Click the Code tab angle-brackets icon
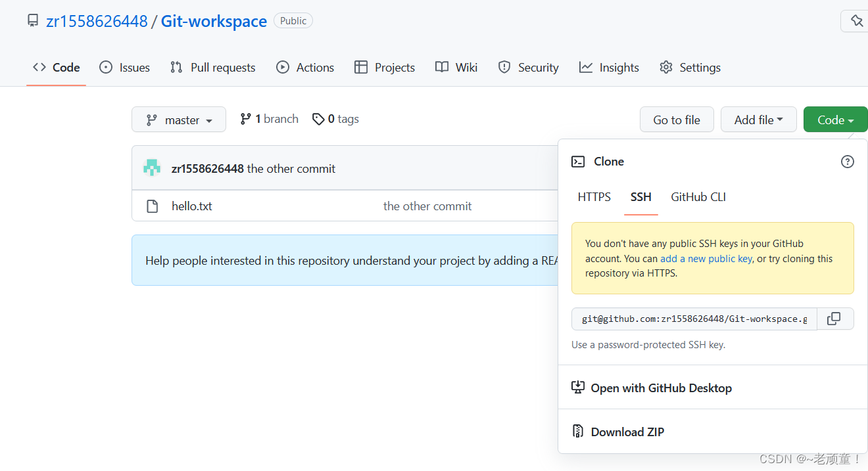Image resolution: width=868 pixels, height=471 pixels. (x=39, y=67)
